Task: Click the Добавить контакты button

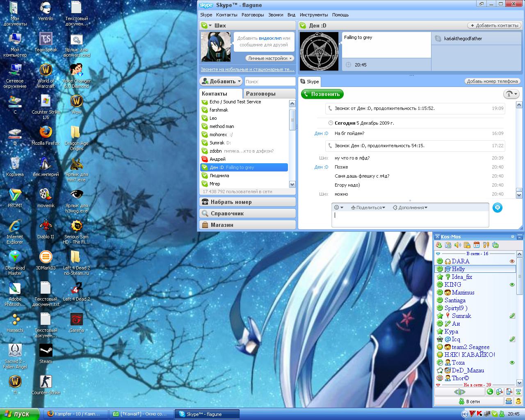Action: pos(494,25)
